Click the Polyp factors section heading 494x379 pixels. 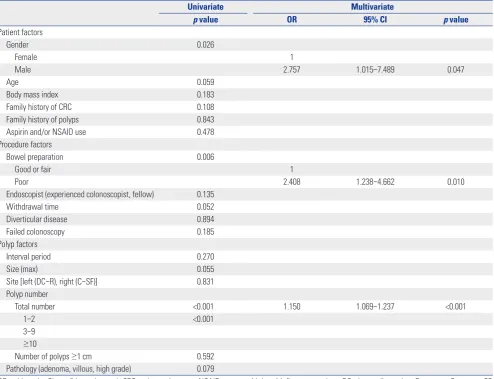[18, 244]
